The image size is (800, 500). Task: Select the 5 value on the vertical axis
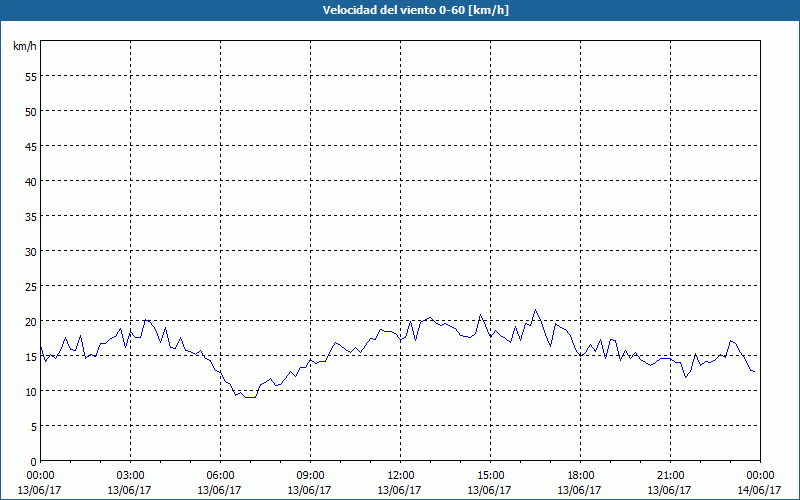[34, 427]
